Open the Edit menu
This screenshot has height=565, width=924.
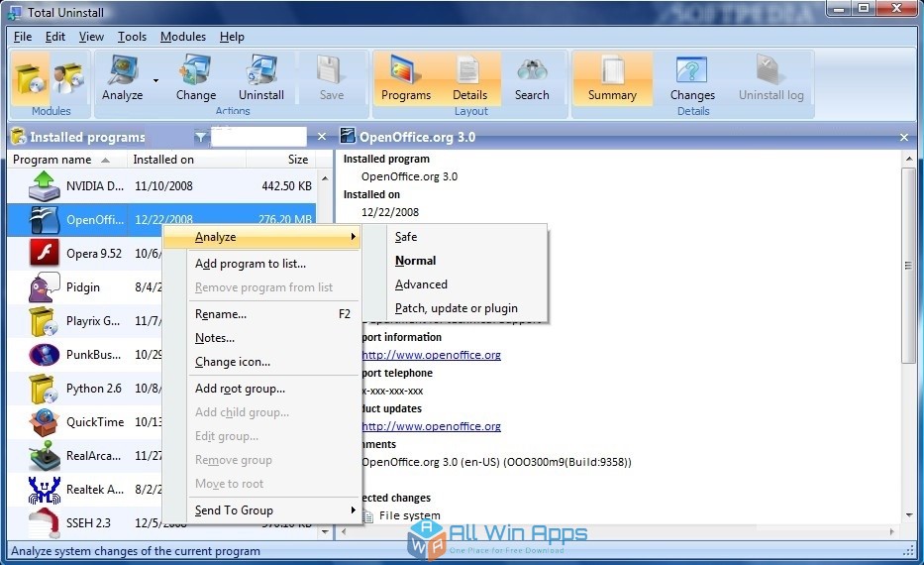pos(54,37)
